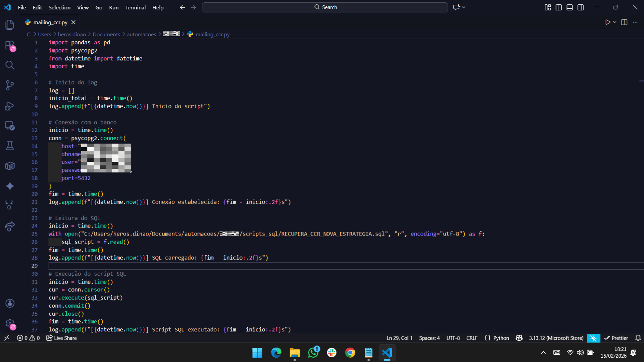Open the Terminal menu
Image resolution: width=644 pixels, height=362 pixels.
(x=135, y=7)
